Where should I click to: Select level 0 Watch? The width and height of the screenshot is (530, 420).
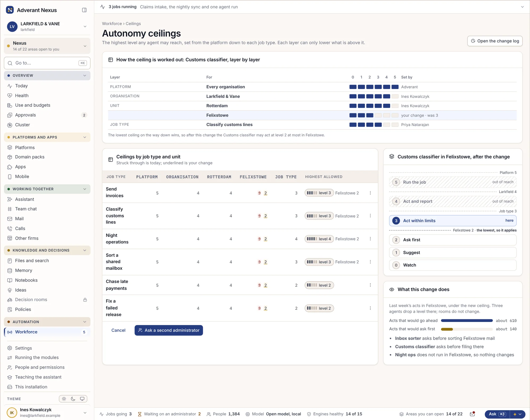pos(453,265)
